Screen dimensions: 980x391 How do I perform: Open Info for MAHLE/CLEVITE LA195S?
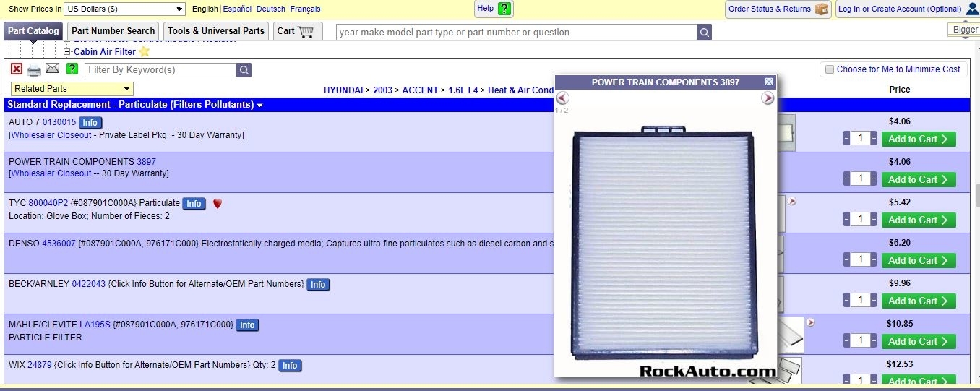(x=247, y=325)
